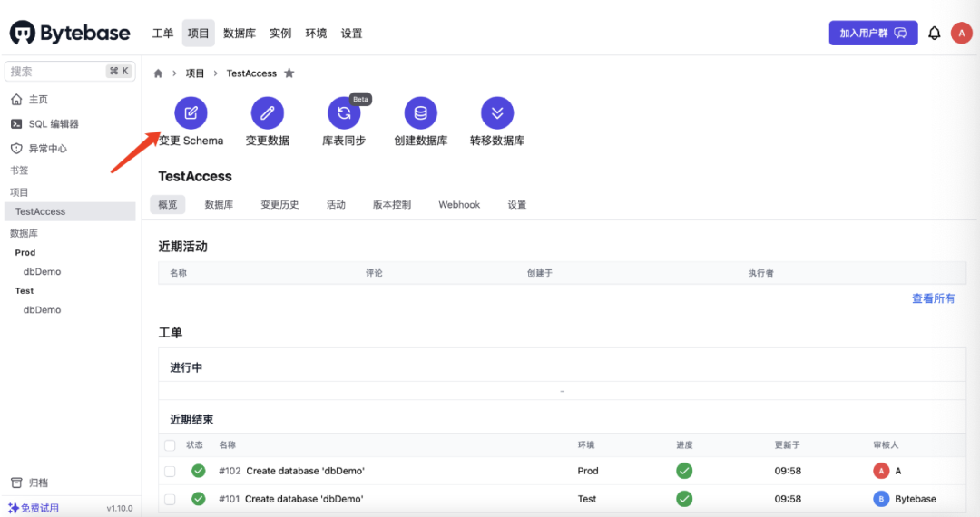Image resolution: width=980 pixels, height=517 pixels.
Task: Open the 工单 top menu
Action: [162, 33]
